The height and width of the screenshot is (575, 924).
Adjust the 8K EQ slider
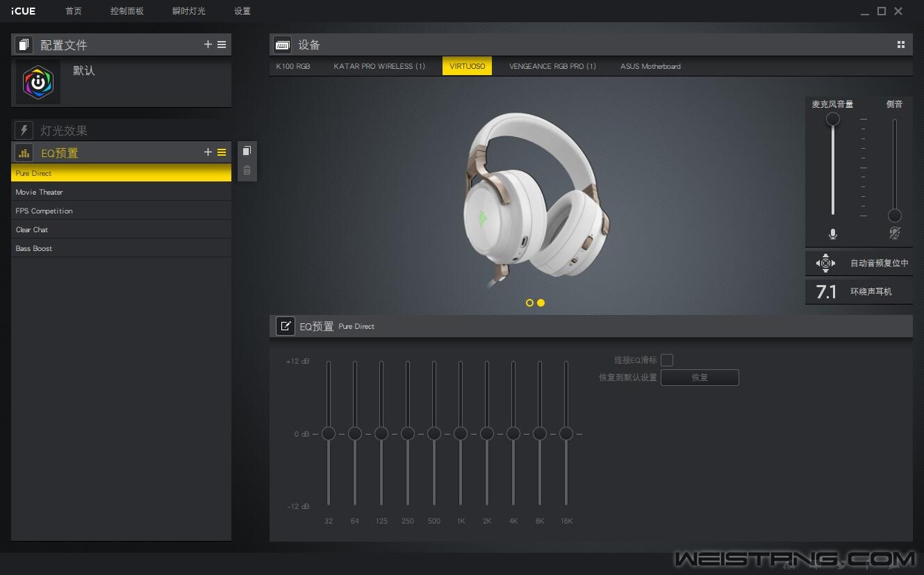(x=540, y=434)
